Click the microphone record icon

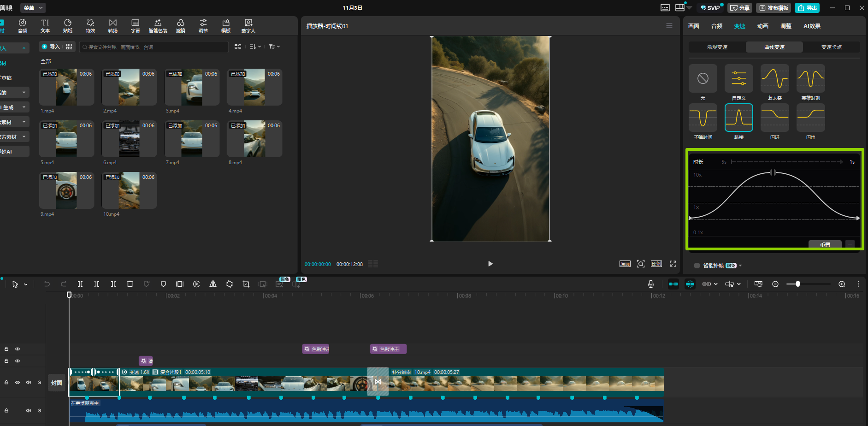650,284
